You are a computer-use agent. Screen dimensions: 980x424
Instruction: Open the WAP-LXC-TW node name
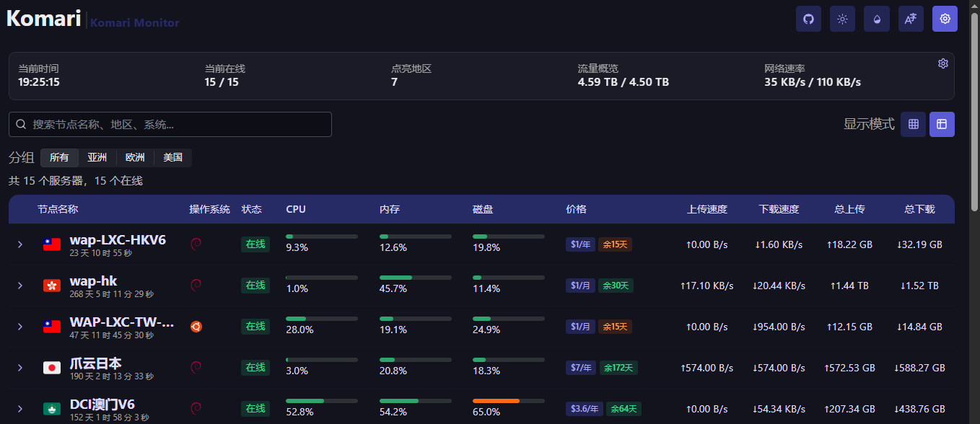coord(122,322)
